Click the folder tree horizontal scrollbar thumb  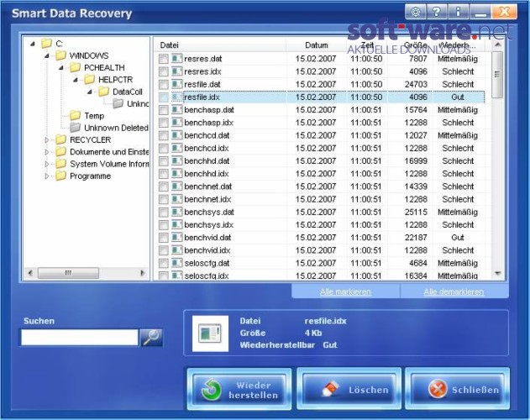point(68,272)
